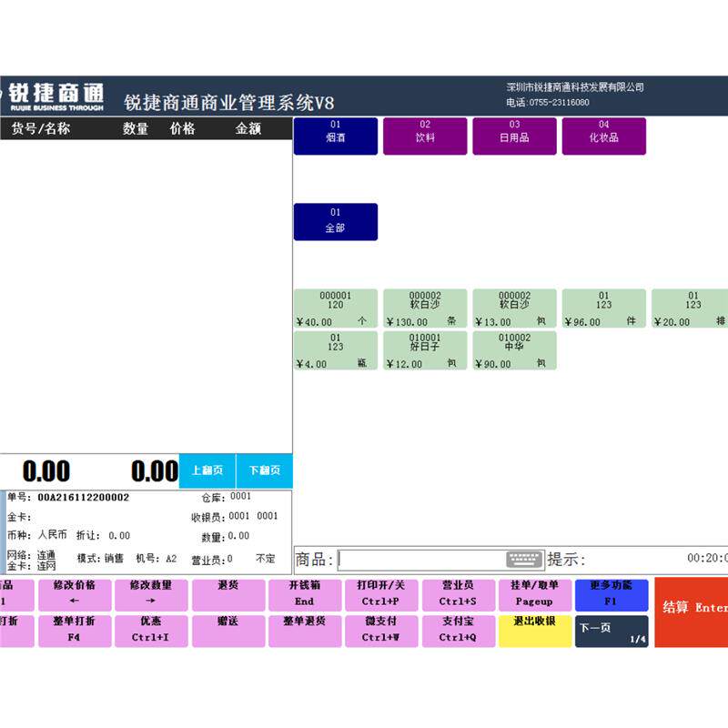The height and width of the screenshot is (728, 728).
Task: Click the 整单打折 F4 button
Action: coord(75,631)
